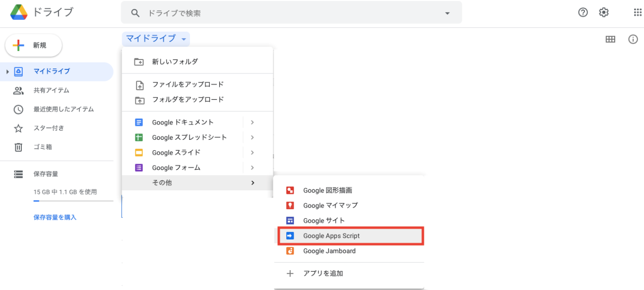The image size is (644, 290).
Task: Expand the Google ドキュメント submenu arrow
Action: 253,122
